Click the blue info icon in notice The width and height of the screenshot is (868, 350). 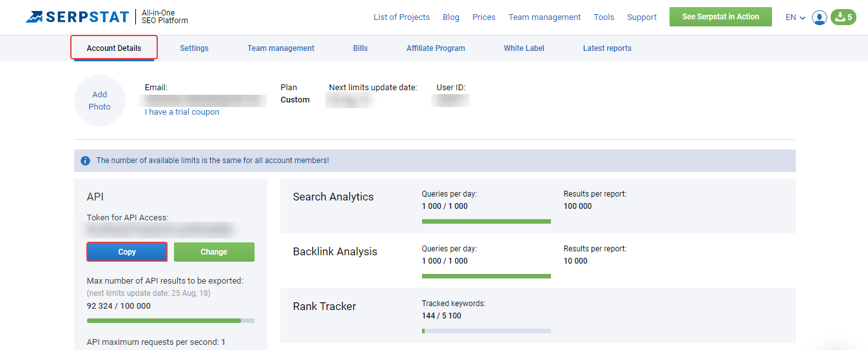tap(85, 160)
